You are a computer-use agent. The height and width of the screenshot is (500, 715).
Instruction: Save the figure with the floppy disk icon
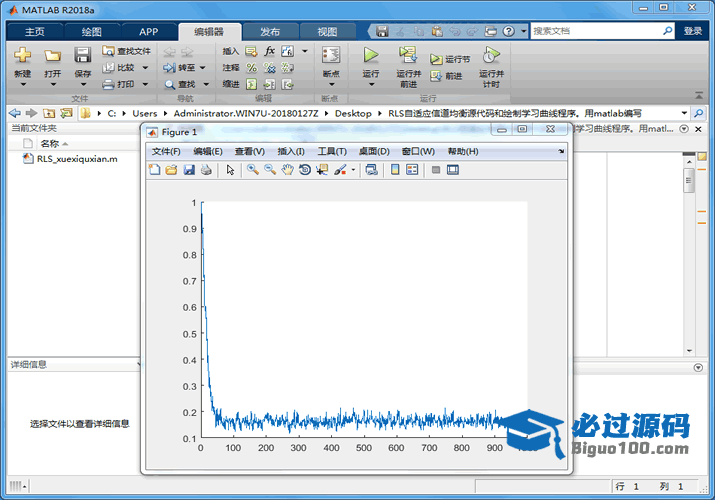click(x=189, y=170)
